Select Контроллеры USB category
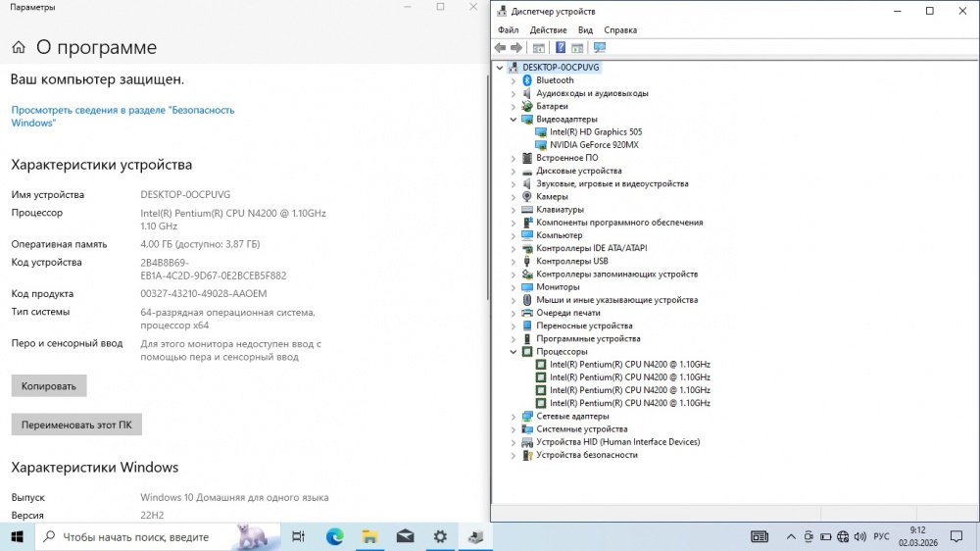Image resolution: width=980 pixels, height=551 pixels. (x=572, y=261)
